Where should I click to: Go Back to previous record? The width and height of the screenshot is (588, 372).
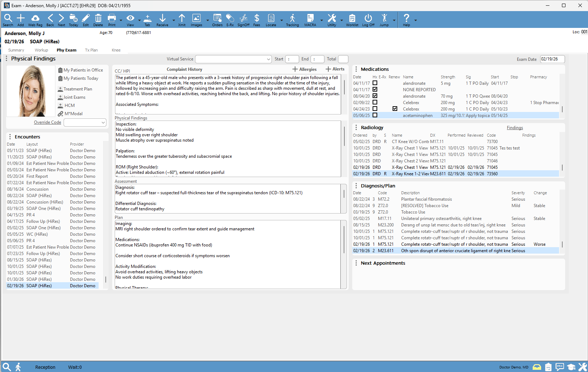(x=50, y=20)
